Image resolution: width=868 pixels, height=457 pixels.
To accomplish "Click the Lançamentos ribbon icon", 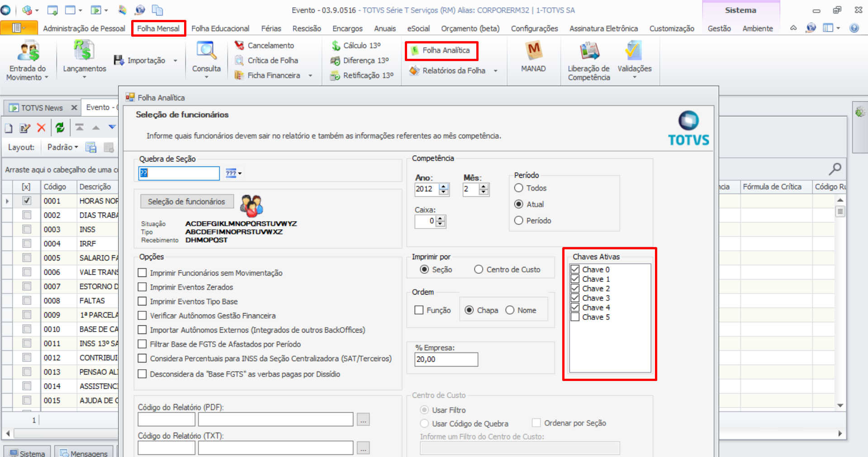I will (84, 51).
